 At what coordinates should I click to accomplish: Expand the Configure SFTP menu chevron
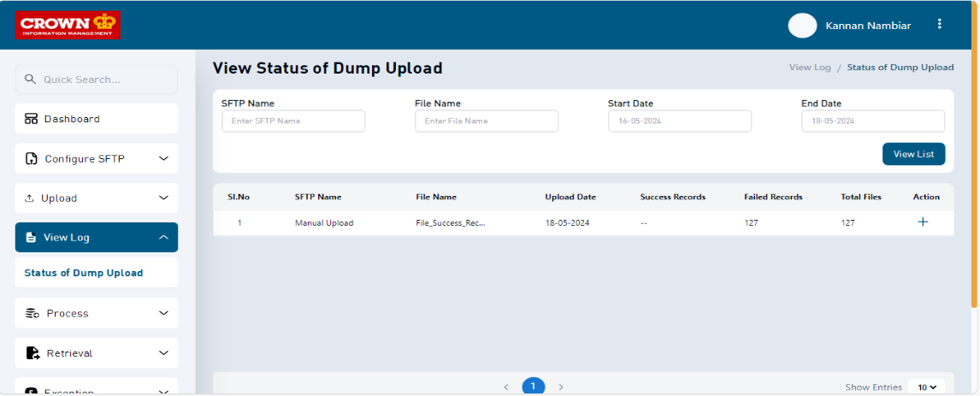click(163, 159)
